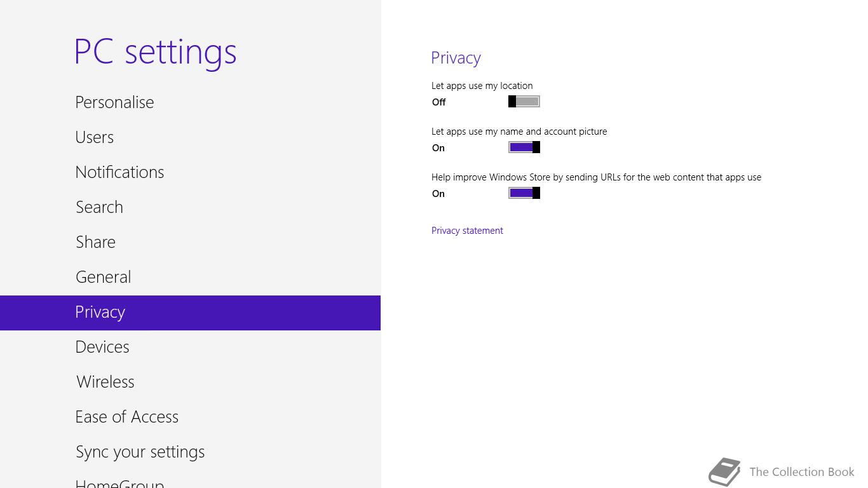Select Sync your settings
This screenshot has height=488, width=868.
[190, 452]
